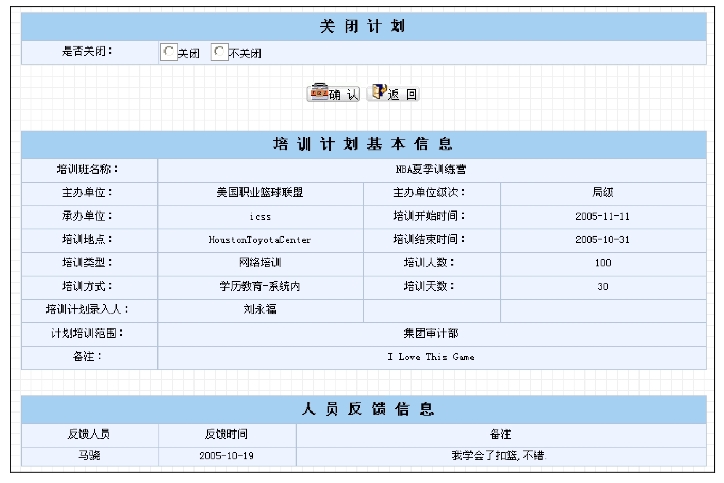Click the start date 2005-11-11
Screen dimensions: 724x483
coord(602,216)
